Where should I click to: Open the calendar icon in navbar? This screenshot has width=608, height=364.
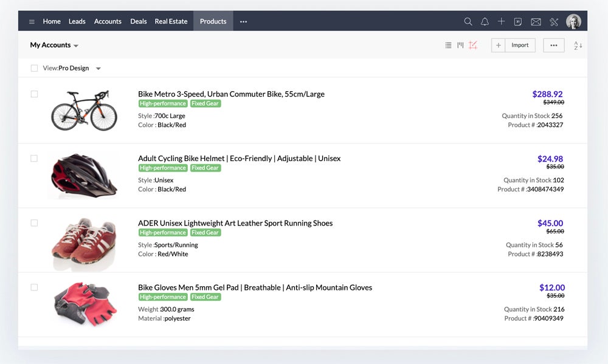(517, 22)
